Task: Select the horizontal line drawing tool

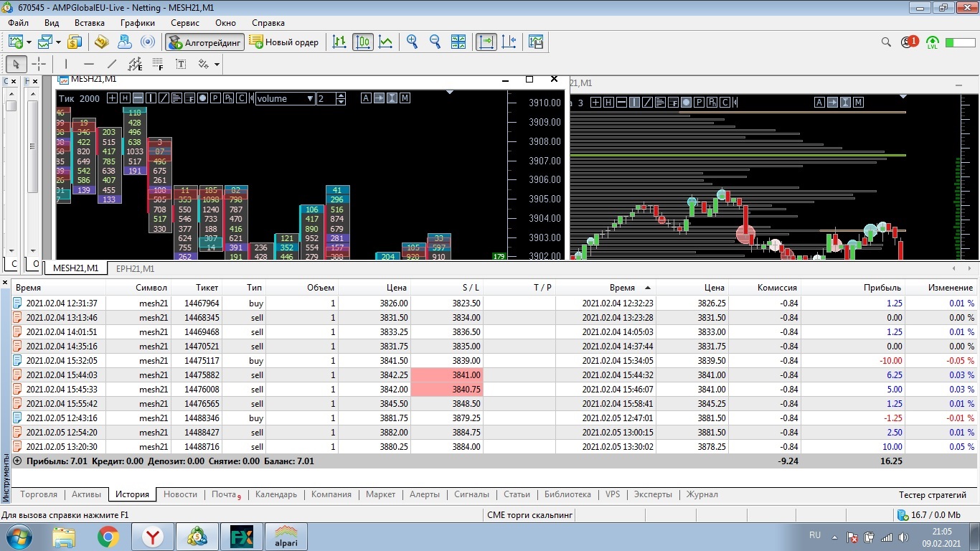Action: click(x=89, y=65)
